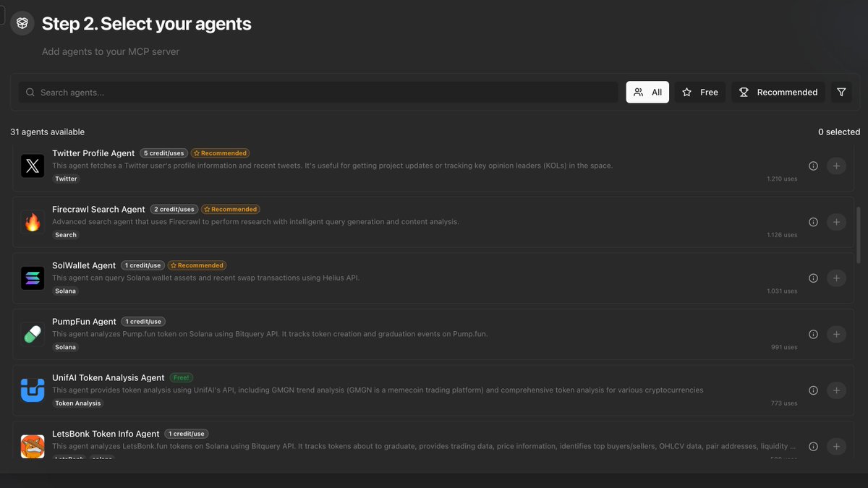Image resolution: width=868 pixels, height=488 pixels.
Task: Add SolWallet Agent with plus button
Action: (x=836, y=278)
